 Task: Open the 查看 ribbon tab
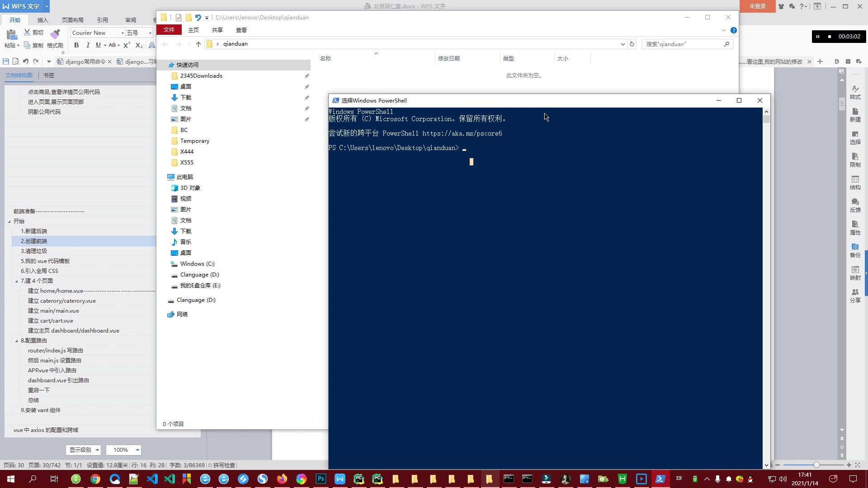(241, 30)
